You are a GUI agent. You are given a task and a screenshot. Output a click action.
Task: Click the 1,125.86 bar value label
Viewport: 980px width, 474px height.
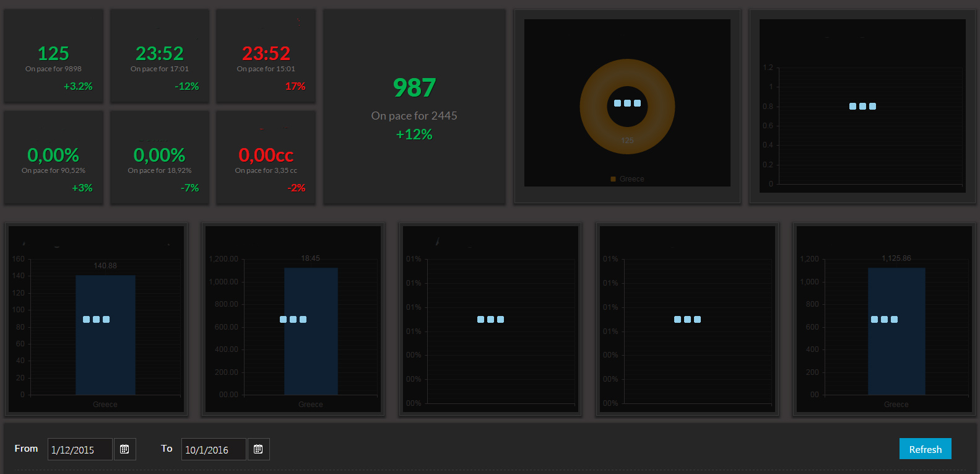896,258
